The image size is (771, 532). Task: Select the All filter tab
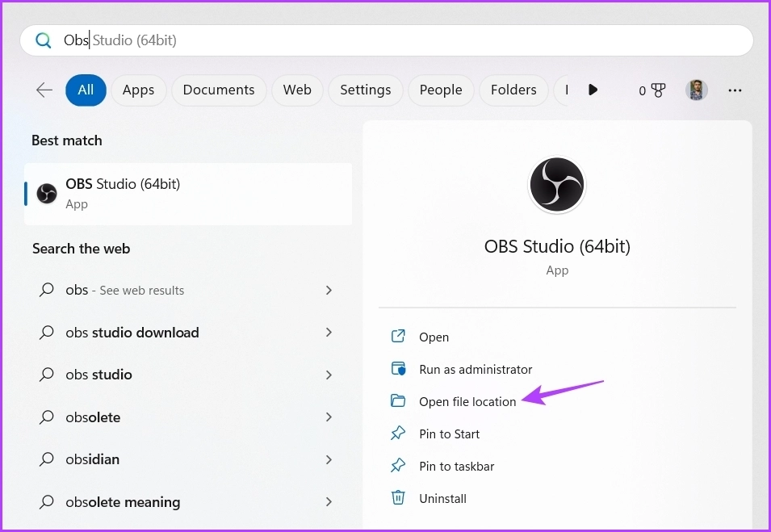point(86,90)
